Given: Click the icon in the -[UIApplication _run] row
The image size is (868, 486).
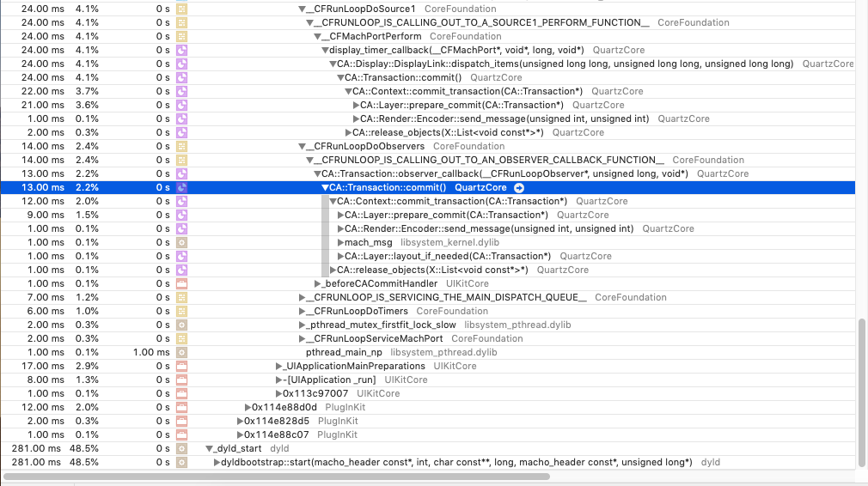Looking at the screenshot, I should click(181, 380).
